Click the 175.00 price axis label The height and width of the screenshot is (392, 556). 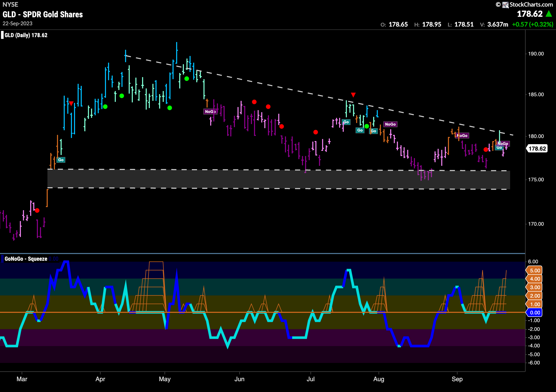(x=536, y=179)
